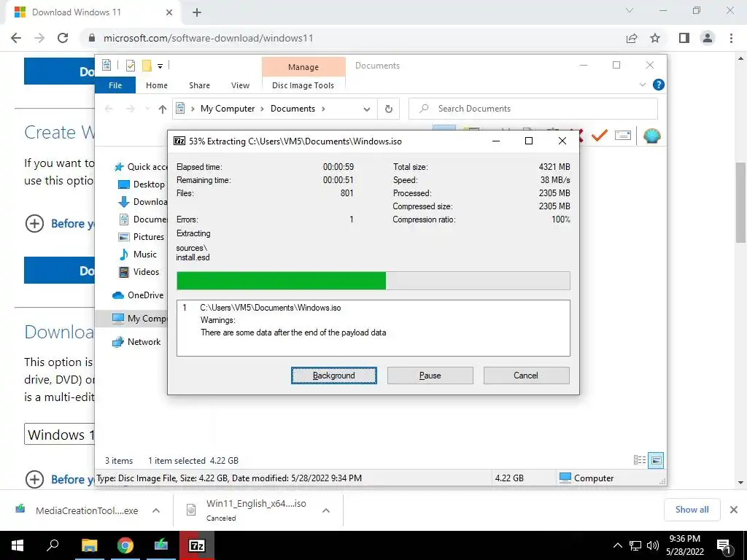Open the Chrome profile avatar menu
This screenshot has width=747, height=560.
[708, 38]
